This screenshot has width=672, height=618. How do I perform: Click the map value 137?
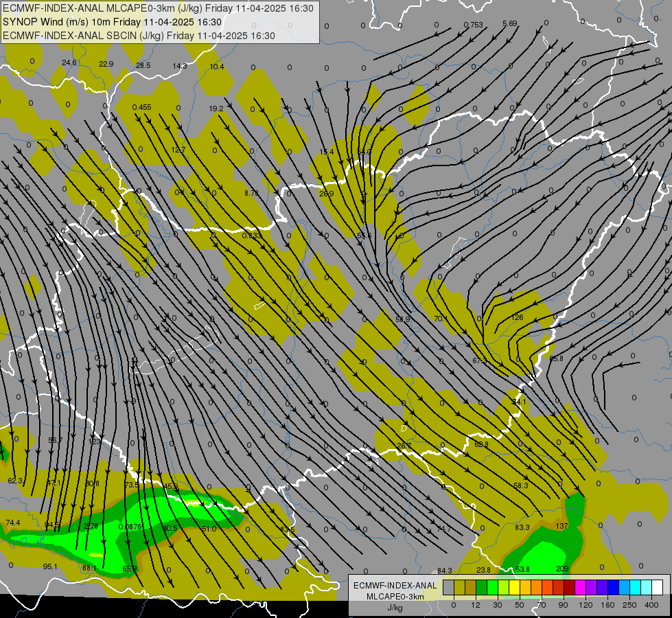pyautogui.click(x=562, y=526)
